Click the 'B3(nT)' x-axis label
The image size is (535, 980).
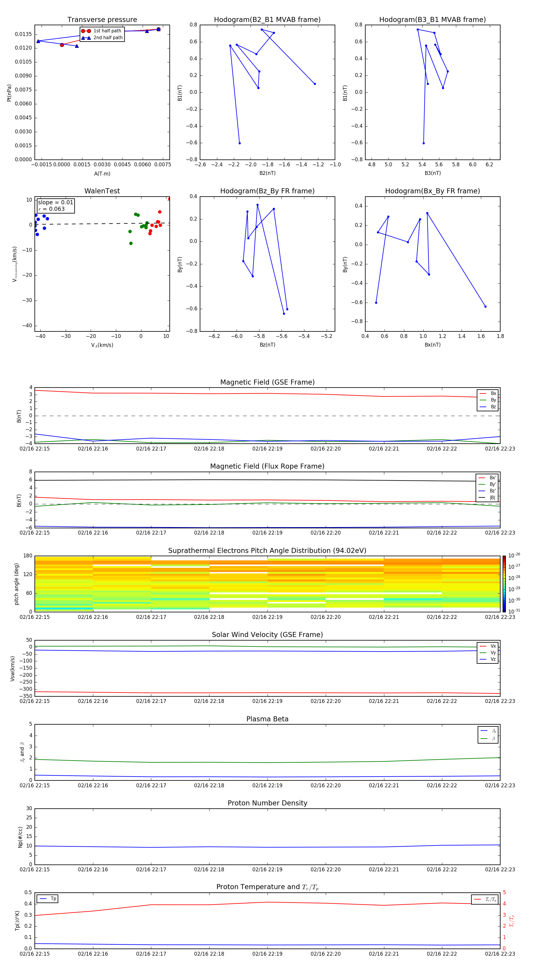pos(432,173)
